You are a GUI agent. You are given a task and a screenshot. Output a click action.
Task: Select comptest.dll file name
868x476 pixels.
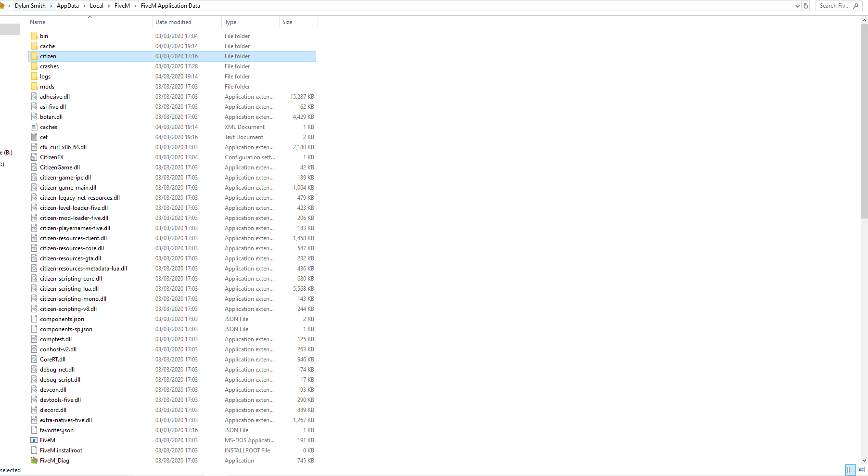56,339
